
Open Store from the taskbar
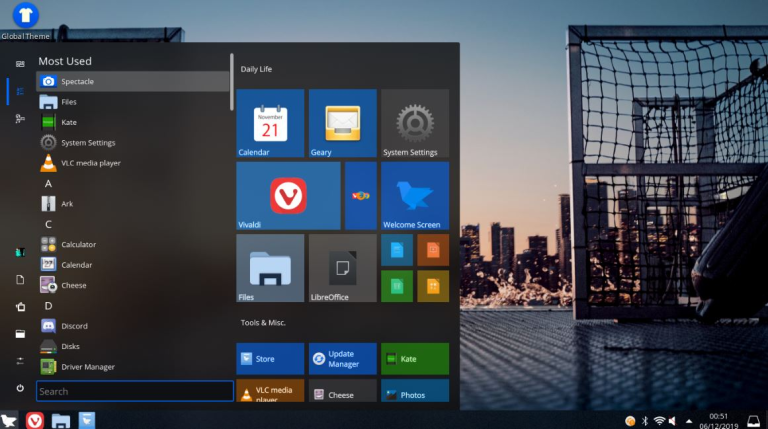click(x=87, y=420)
